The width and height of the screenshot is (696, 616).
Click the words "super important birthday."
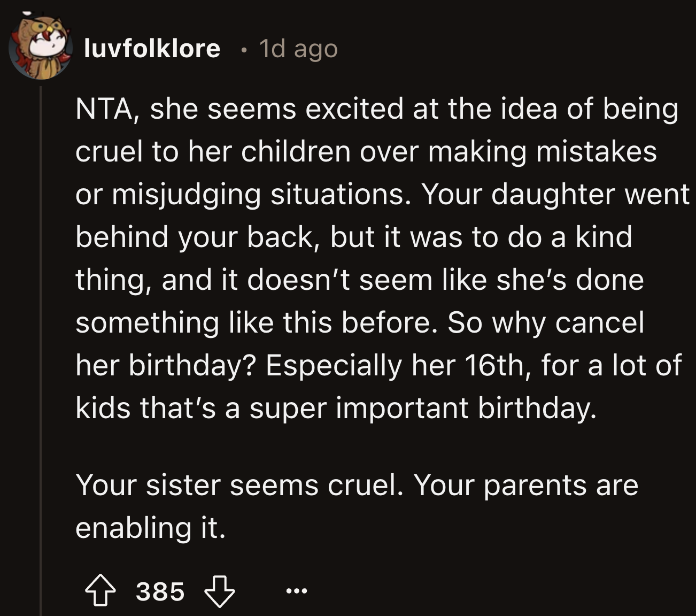[422, 409]
